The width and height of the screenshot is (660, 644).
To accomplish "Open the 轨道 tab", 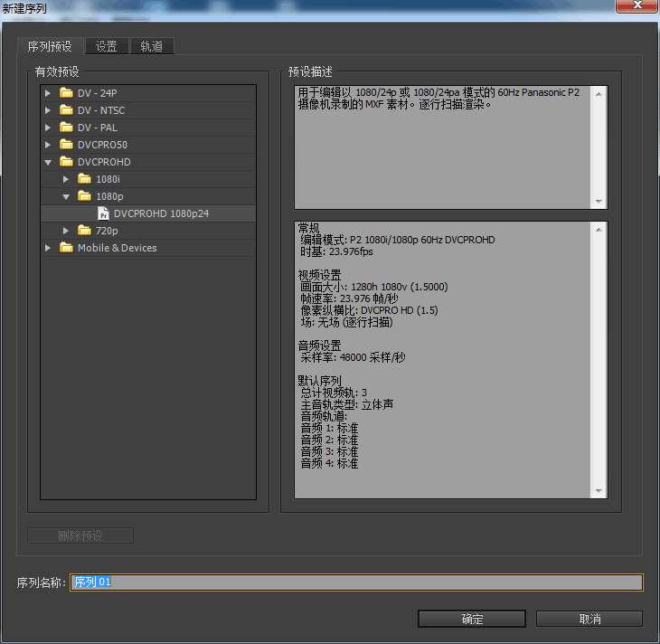I will click(152, 46).
